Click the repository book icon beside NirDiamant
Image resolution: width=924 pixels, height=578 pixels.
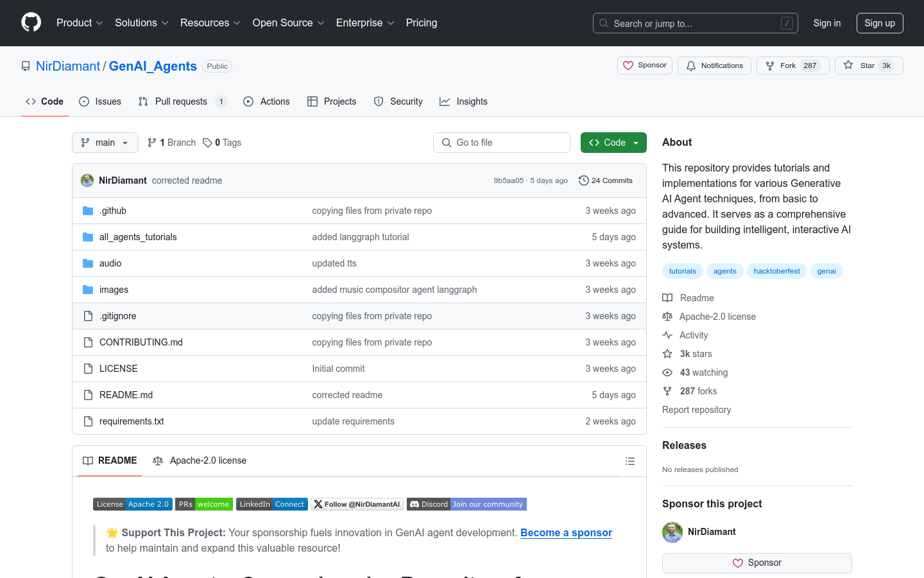[26, 66]
